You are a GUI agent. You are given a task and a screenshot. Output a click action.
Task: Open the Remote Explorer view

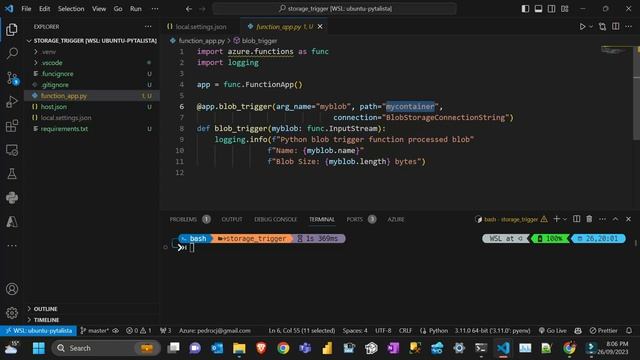point(12,150)
